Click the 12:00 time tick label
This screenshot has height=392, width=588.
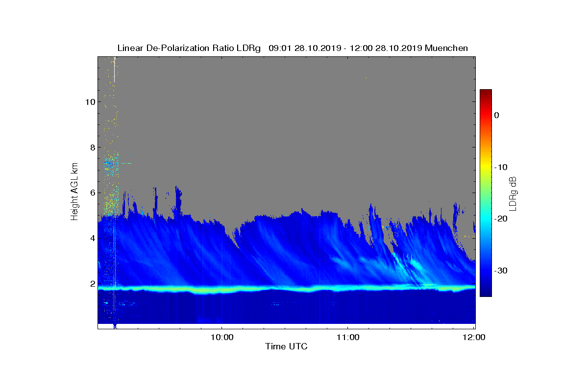(x=474, y=337)
